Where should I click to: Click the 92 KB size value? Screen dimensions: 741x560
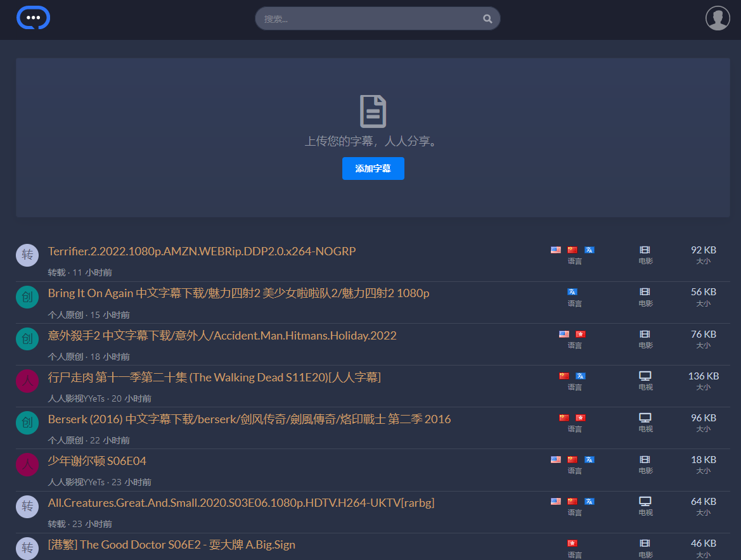703,250
